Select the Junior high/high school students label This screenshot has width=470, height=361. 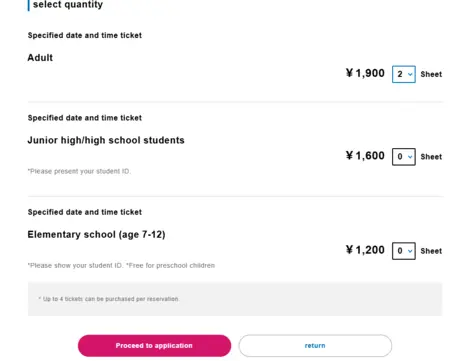click(x=106, y=140)
